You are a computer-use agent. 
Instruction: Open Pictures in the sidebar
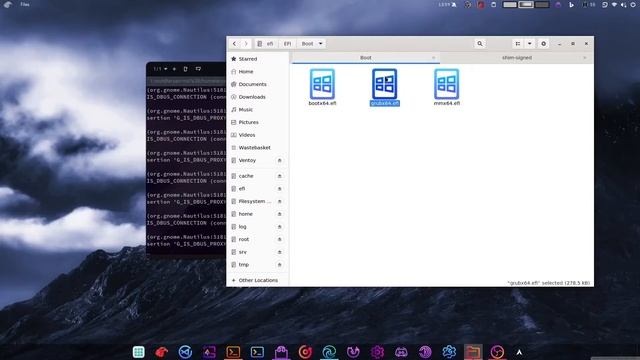pos(258,122)
